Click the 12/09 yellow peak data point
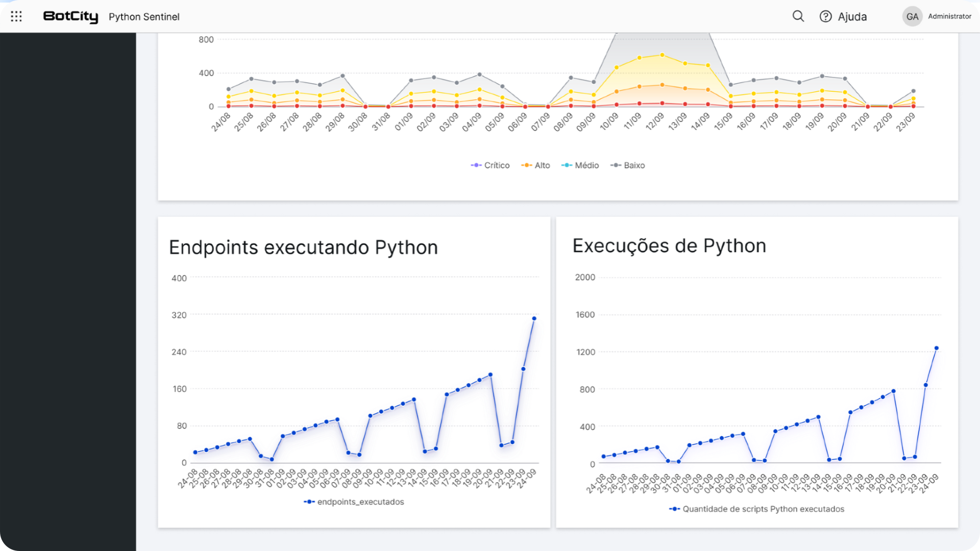The height and width of the screenshot is (551, 980). point(662,55)
